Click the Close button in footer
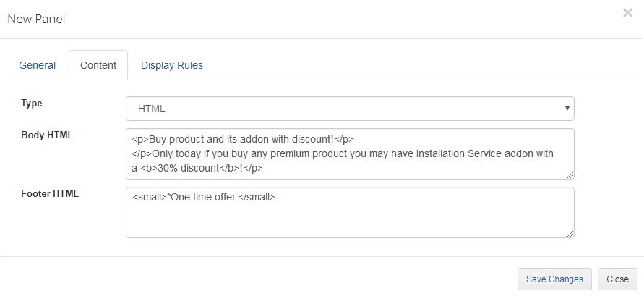This screenshot has height=304, width=644. (x=617, y=279)
